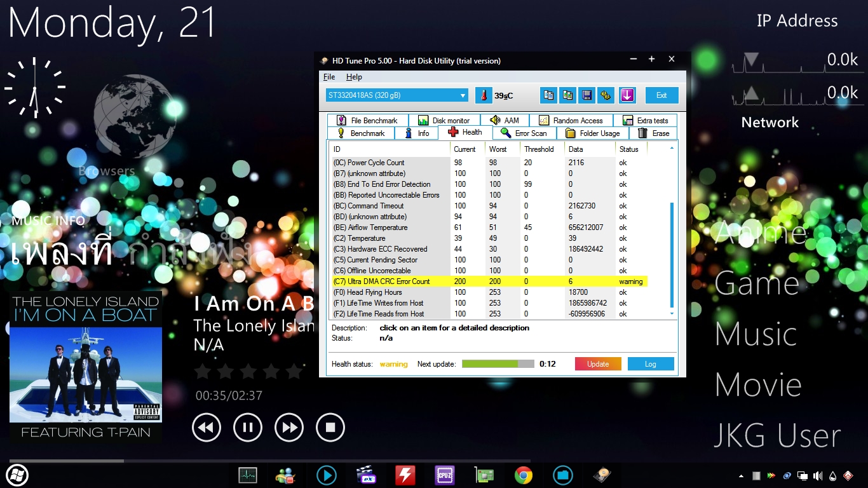This screenshot has width=868, height=488.
Task: Save screenshot using the floppy disk icon
Action: 587,95
